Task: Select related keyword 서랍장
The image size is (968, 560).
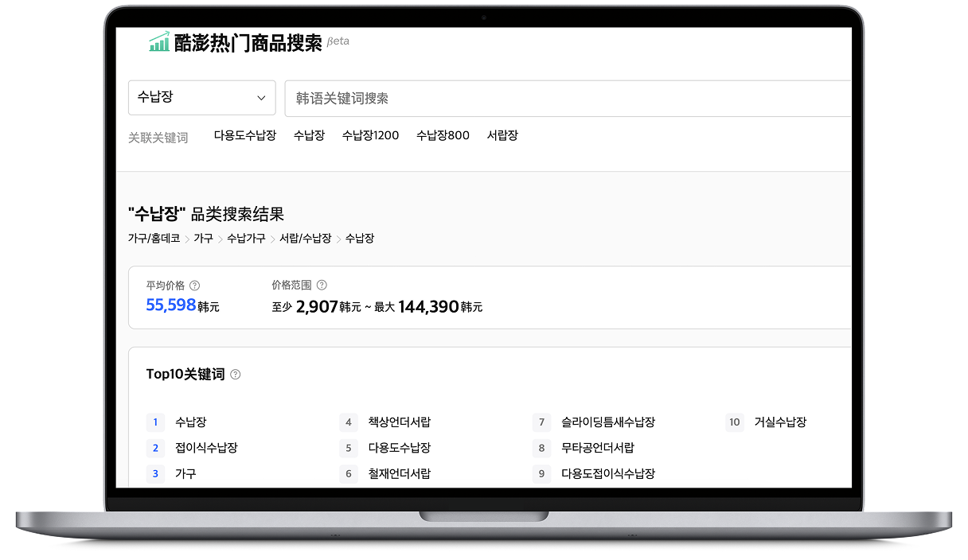Action: pos(502,135)
